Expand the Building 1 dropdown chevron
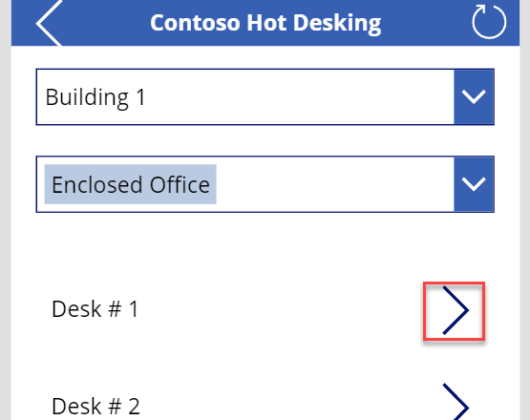Viewport: 530px width, 420px height. tap(474, 96)
